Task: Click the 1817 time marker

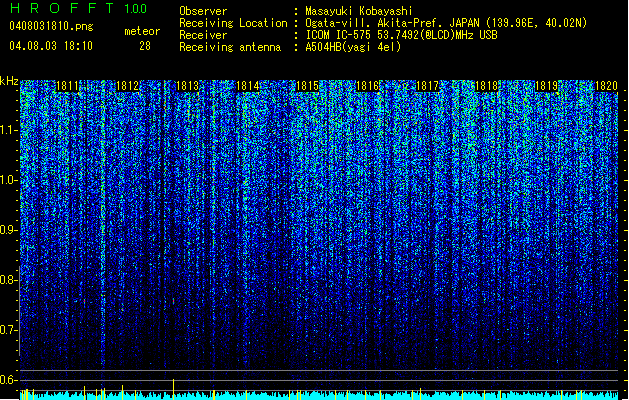Action: 427,86
